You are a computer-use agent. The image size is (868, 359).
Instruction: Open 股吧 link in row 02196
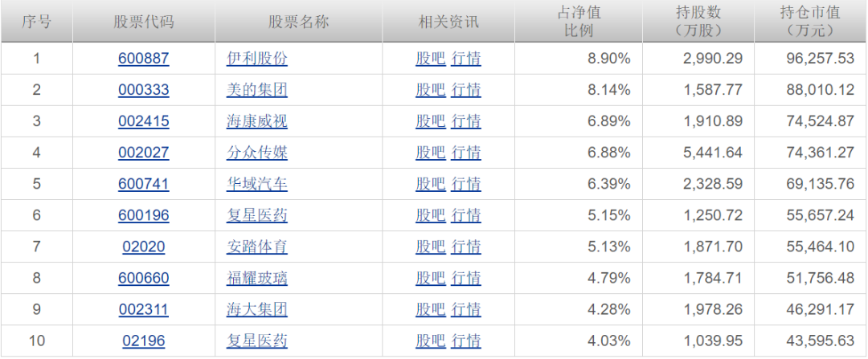point(431,341)
